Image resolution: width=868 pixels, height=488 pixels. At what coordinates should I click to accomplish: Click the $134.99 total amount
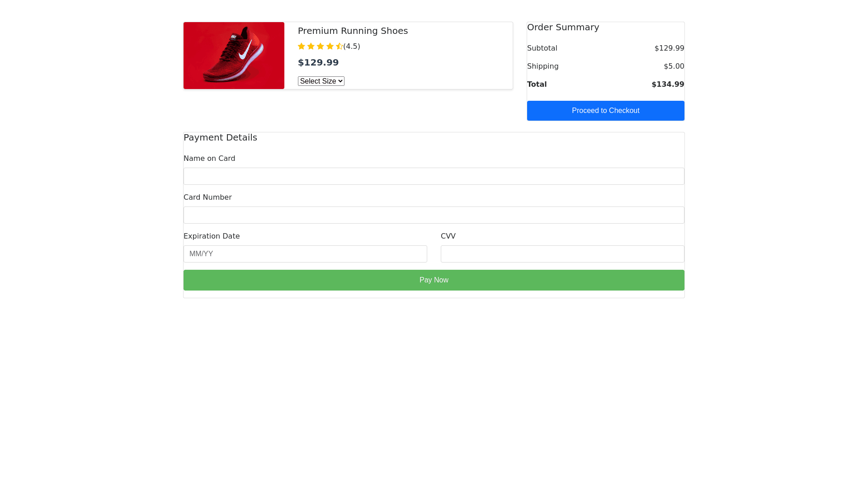(x=667, y=84)
